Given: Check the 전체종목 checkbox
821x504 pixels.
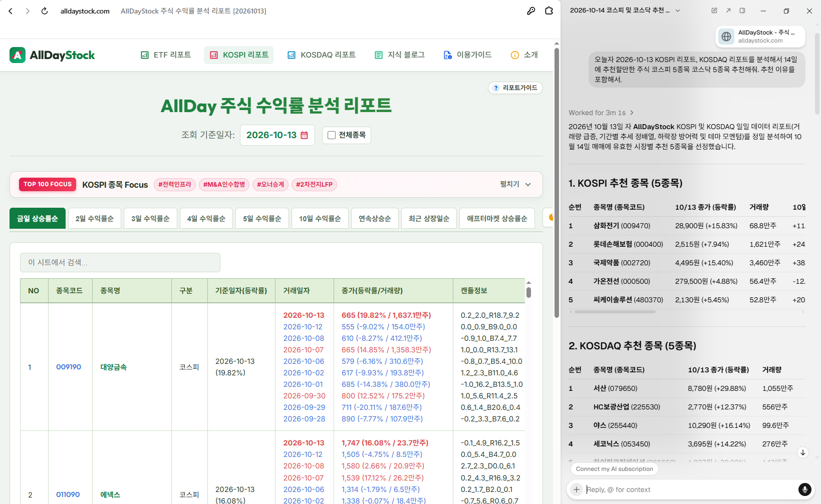Looking at the screenshot, I should 332,135.
